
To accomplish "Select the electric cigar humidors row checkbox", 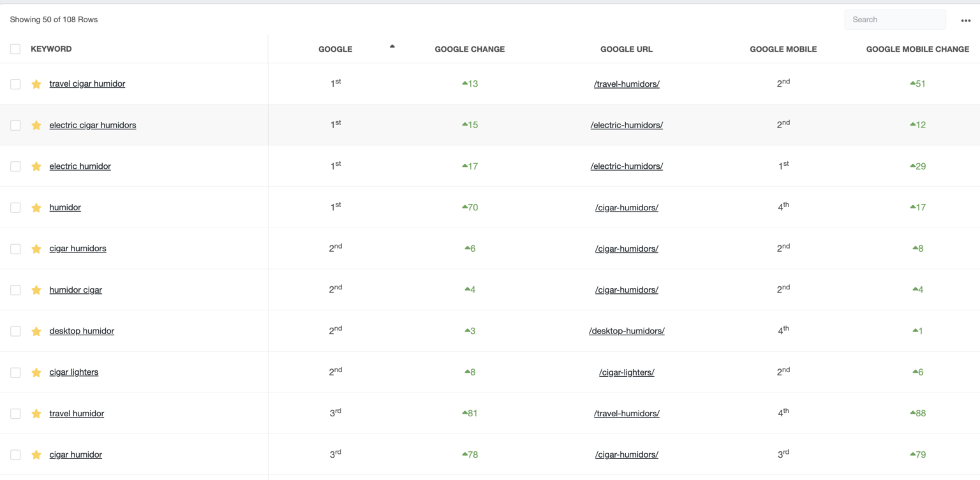I will 15,126.
